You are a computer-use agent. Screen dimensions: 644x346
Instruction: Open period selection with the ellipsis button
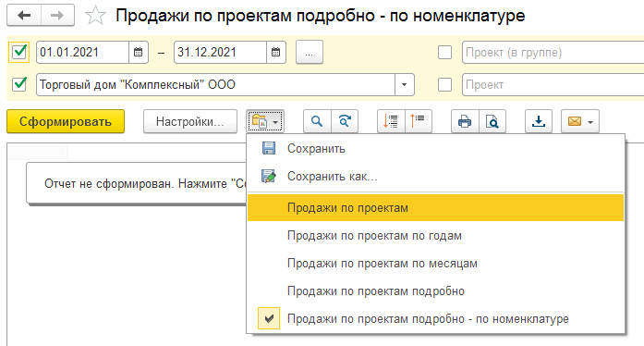click(310, 52)
